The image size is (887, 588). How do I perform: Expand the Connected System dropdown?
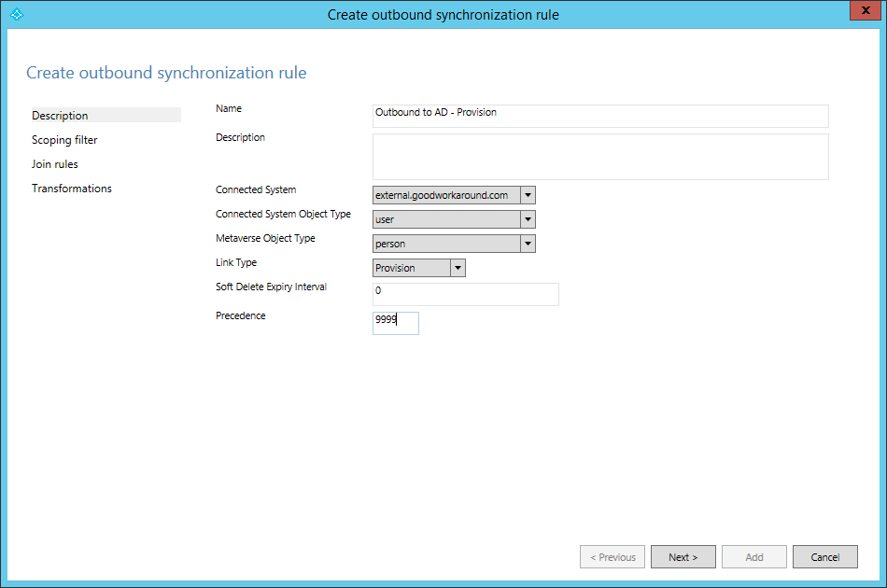[x=528, y=195]
